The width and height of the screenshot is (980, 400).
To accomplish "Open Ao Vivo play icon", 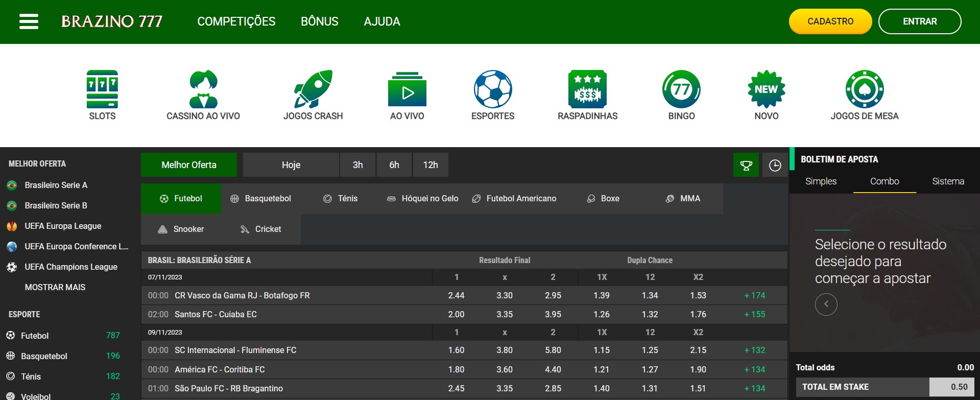I will pos(407,89).
